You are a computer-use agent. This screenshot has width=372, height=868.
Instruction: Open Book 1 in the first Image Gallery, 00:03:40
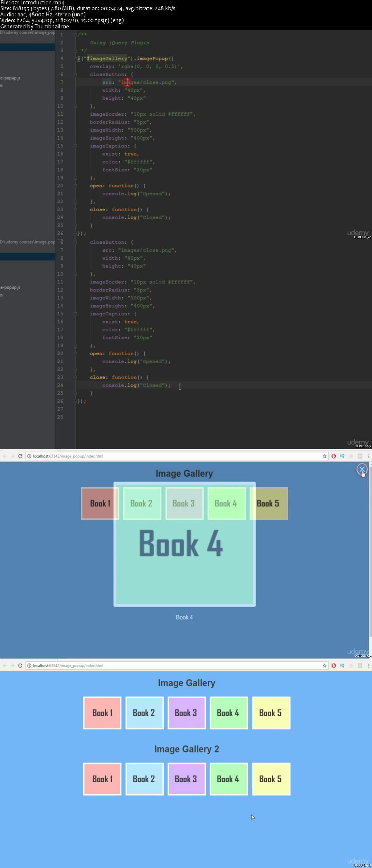(102, 713)
